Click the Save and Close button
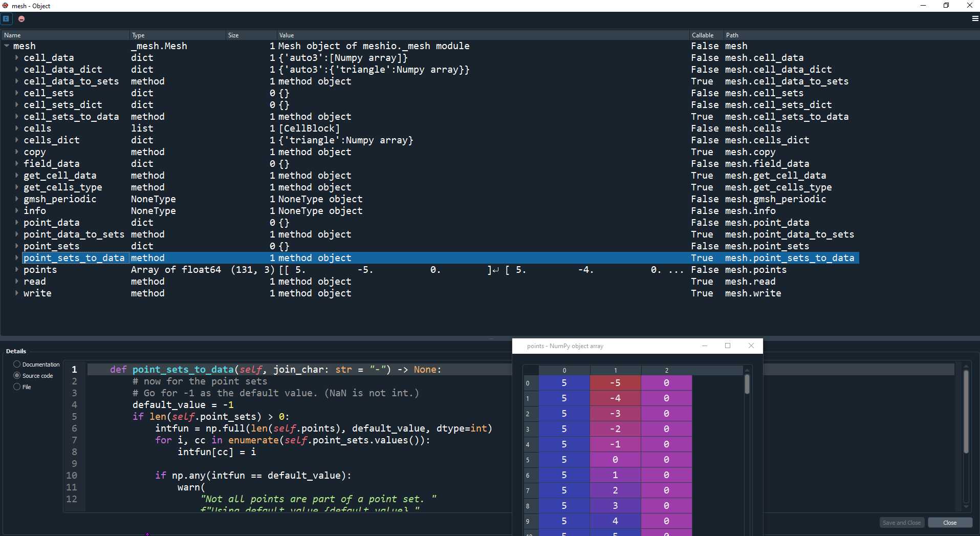980x536 pixels. coord(902,523)
